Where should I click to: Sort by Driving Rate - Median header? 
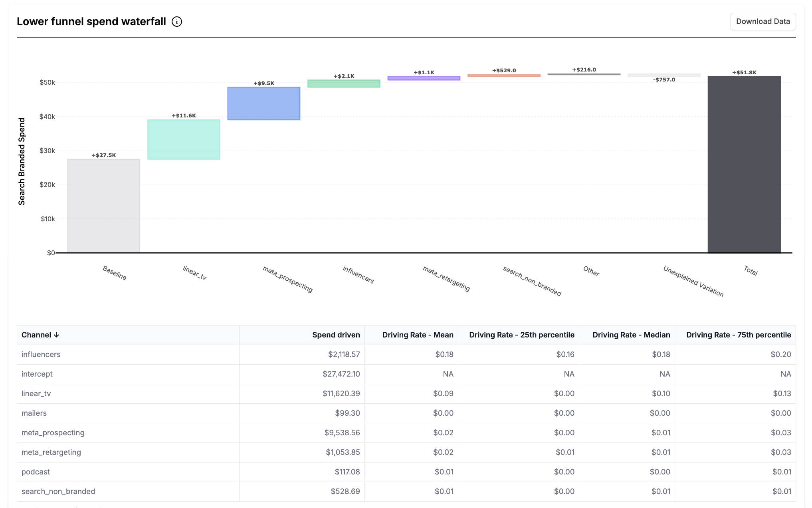pyautogui.click(x=631, y=335)
